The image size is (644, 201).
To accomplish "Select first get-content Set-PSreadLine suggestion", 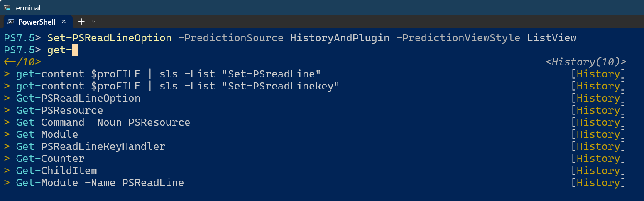I will [168, 74].
